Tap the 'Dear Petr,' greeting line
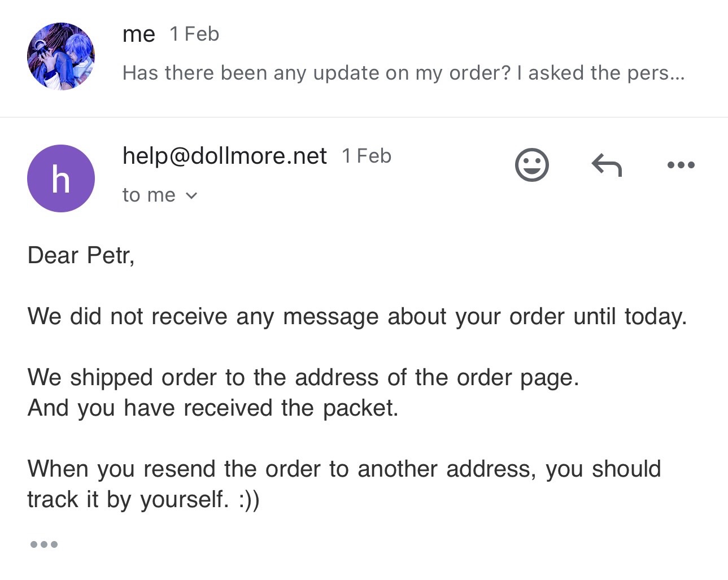The width and height of the screenshot is (728, 580). (x=81, y=255)
